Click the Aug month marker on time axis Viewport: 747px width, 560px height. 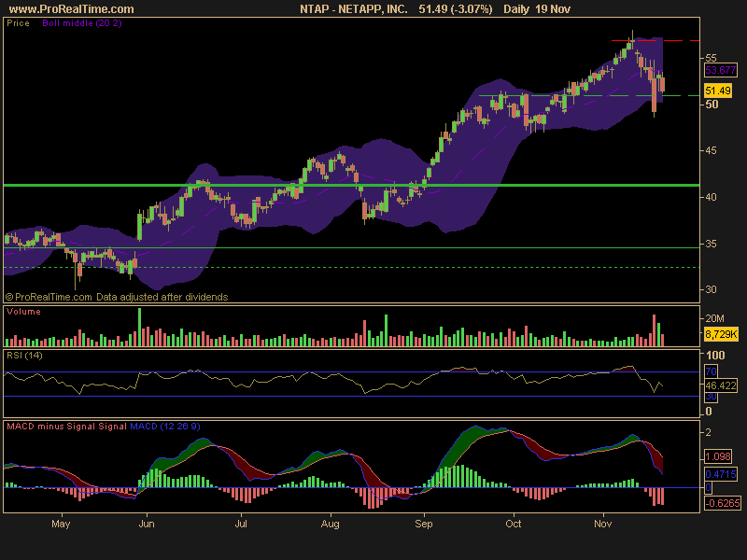coord(331,524)
